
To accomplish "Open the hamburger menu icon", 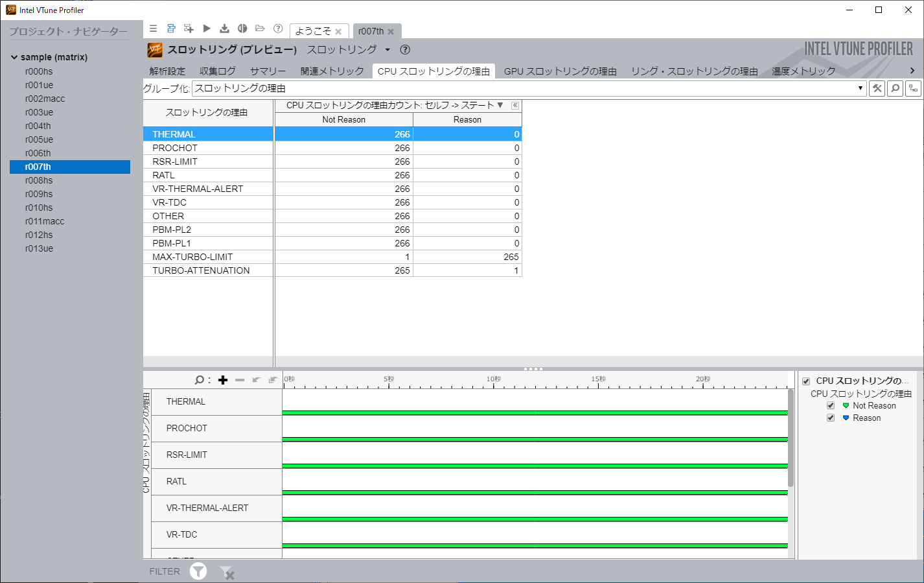I will [154, 29].
